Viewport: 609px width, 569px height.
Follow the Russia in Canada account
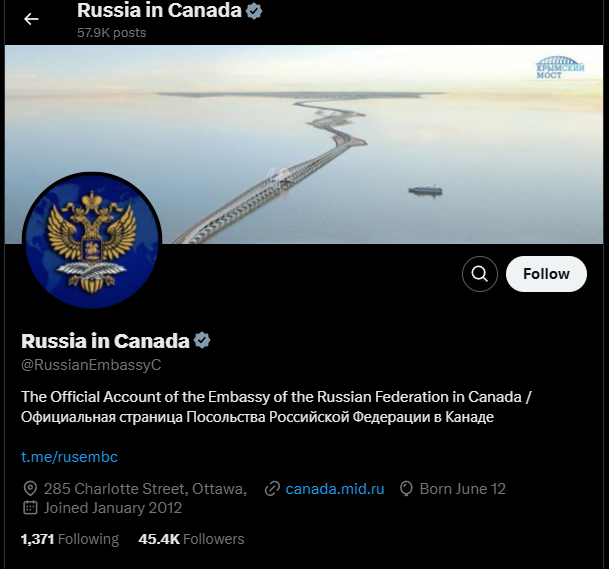point(546,274)
